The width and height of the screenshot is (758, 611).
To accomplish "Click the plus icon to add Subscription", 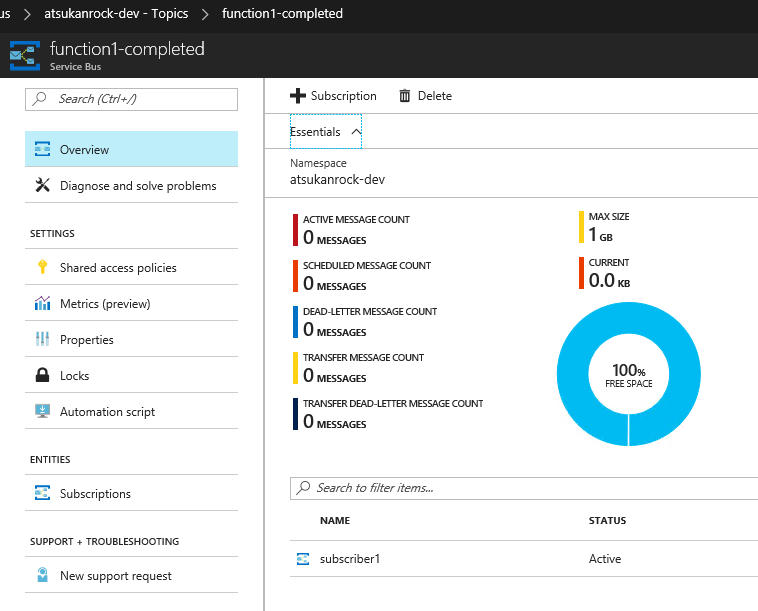I will pos(298,96).
